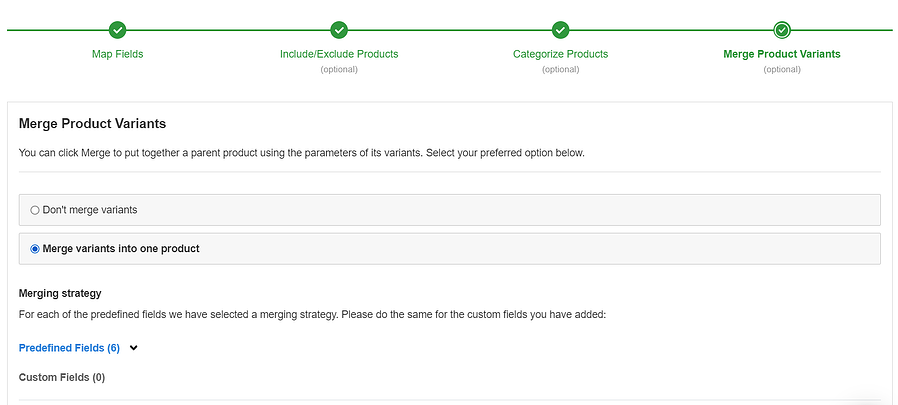
Task: Select the Don't merge variants radio button
Action: click(x=35, y=210)
